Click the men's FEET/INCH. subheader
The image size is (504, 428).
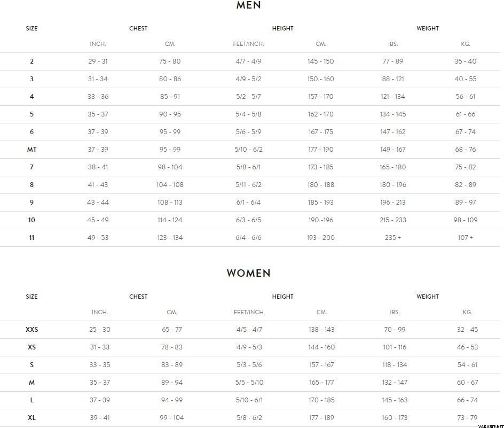(x=248, y=44)
